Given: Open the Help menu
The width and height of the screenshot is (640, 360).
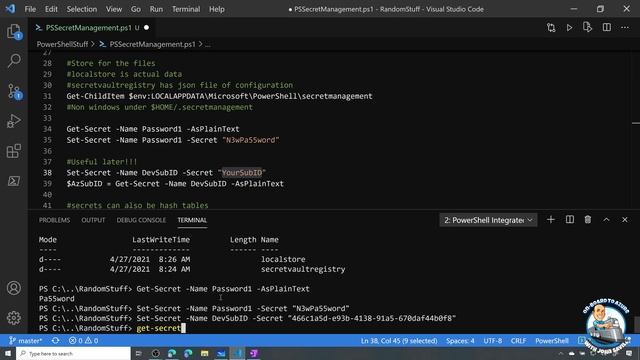Looking at the screenshot, I should coord(217,9).
